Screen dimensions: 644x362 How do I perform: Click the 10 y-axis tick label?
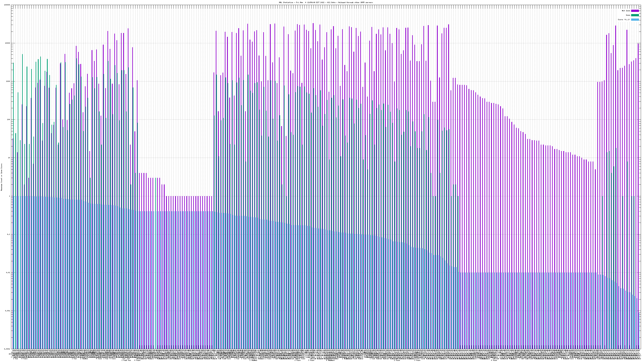9,158
